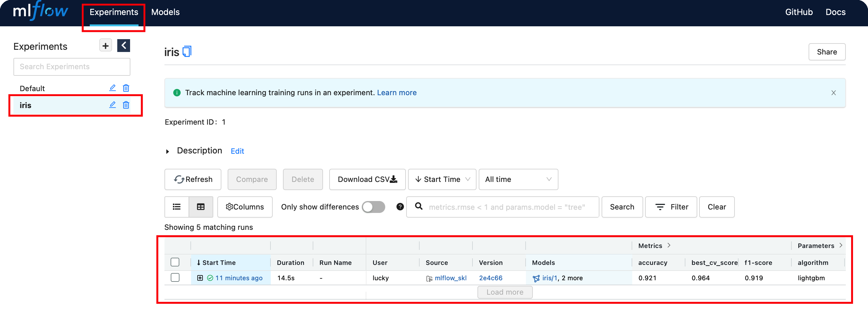Open the Columns selector
Image resolution: width=868 pixels, height=315 pixels.
(245, 207)
